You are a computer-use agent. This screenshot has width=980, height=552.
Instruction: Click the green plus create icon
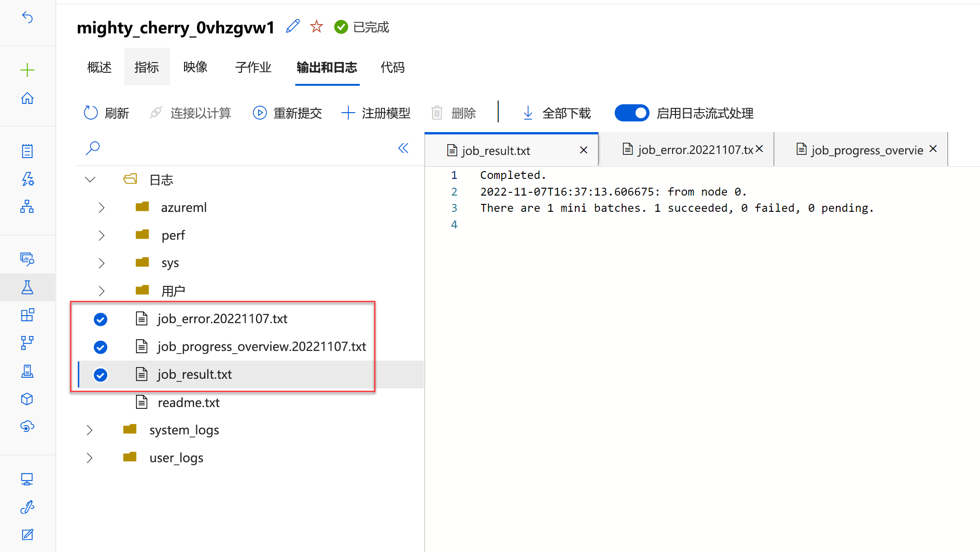(27, 70)
